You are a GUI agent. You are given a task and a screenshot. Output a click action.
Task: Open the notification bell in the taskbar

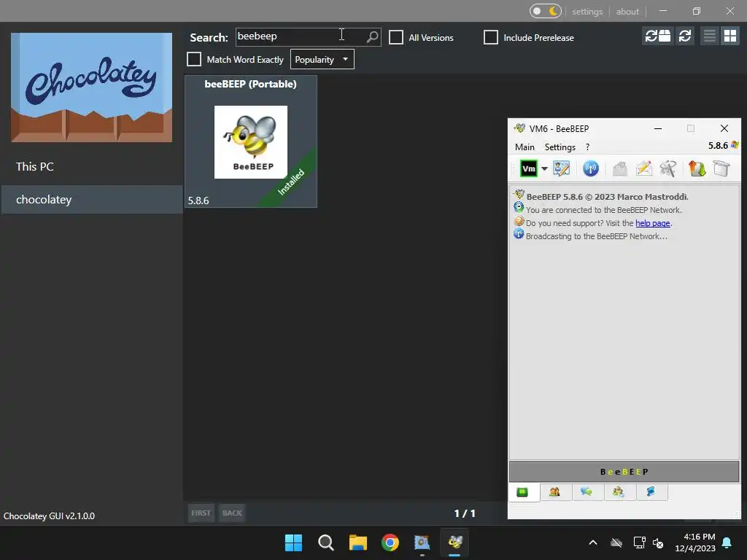727,542
